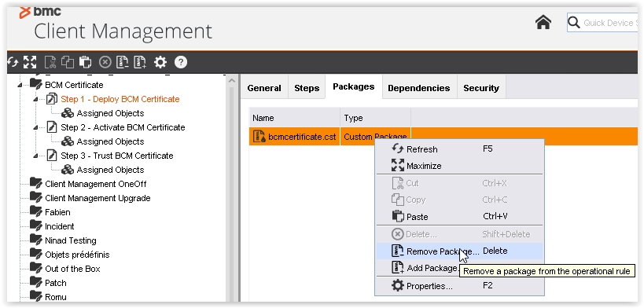The image size is (644, 308).
Task: Click the Fabien folder icon
Action: point(36,212)
